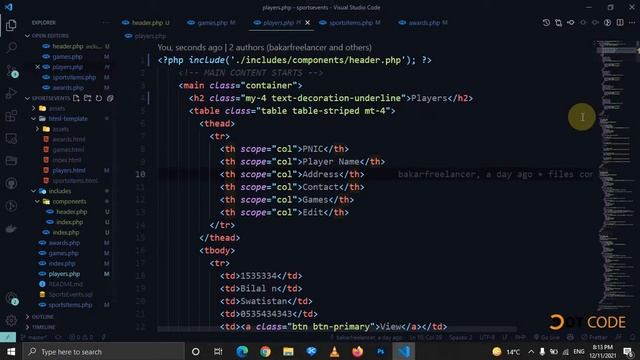Collapse all folders in explorer
This screenshot has width=640, height=360.
[x=110, y=98]
